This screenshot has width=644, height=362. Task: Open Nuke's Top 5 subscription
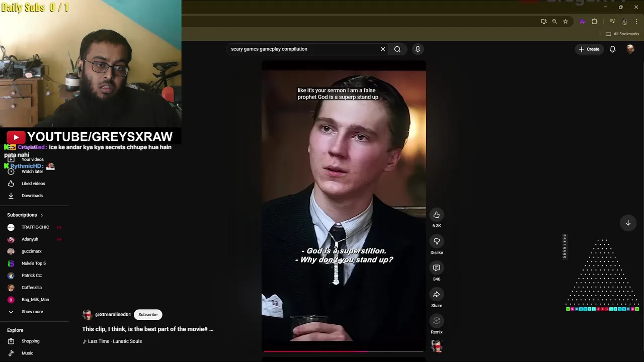coord(34,263)
